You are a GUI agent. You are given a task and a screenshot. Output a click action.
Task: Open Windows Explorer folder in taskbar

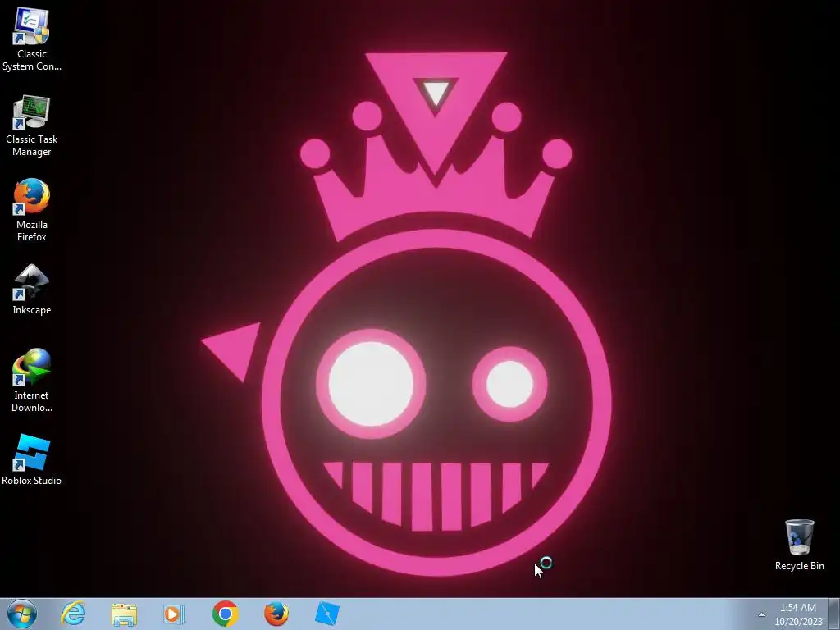click(124, 614)
